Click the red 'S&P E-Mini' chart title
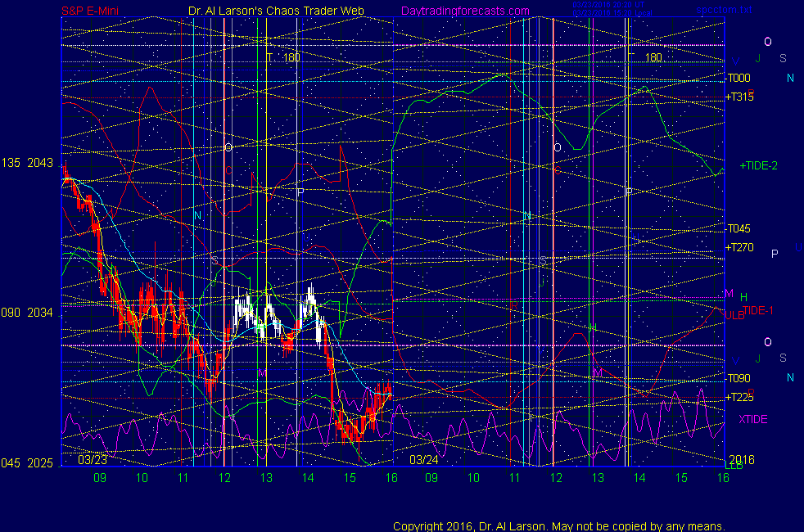Image resolution: width=804 pixels, height=532 pixels. point(90,11)
